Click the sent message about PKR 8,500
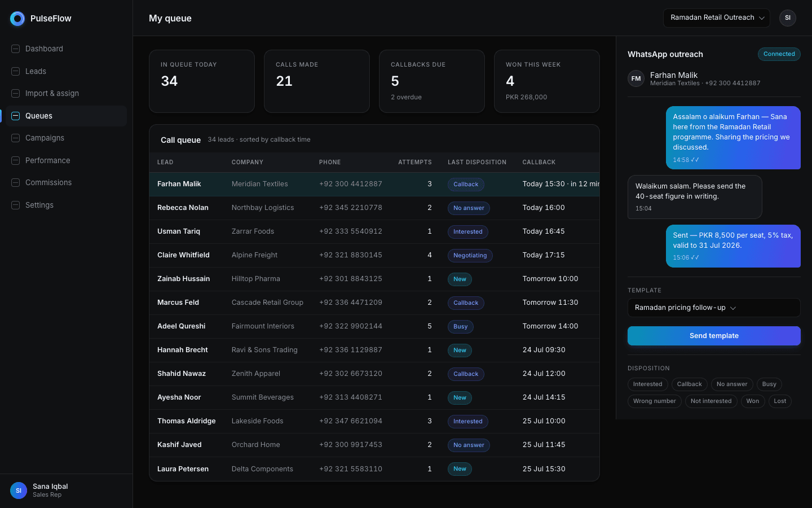Screen dimensions: 812x508 click(x=733, y=246)
